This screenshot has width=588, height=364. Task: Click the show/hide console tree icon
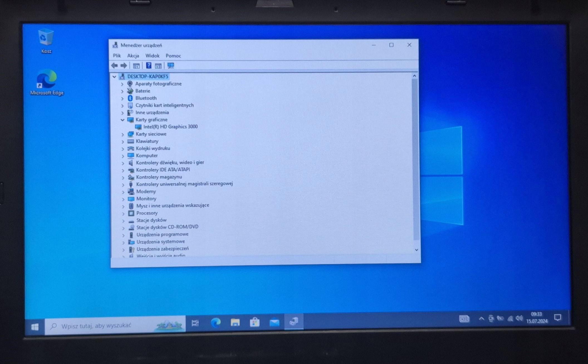pos(136,66)
